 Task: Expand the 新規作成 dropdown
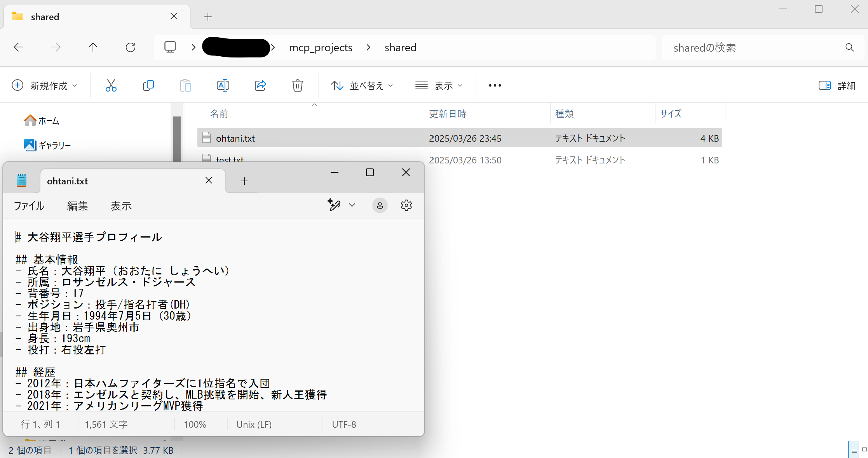pos(45,85)
